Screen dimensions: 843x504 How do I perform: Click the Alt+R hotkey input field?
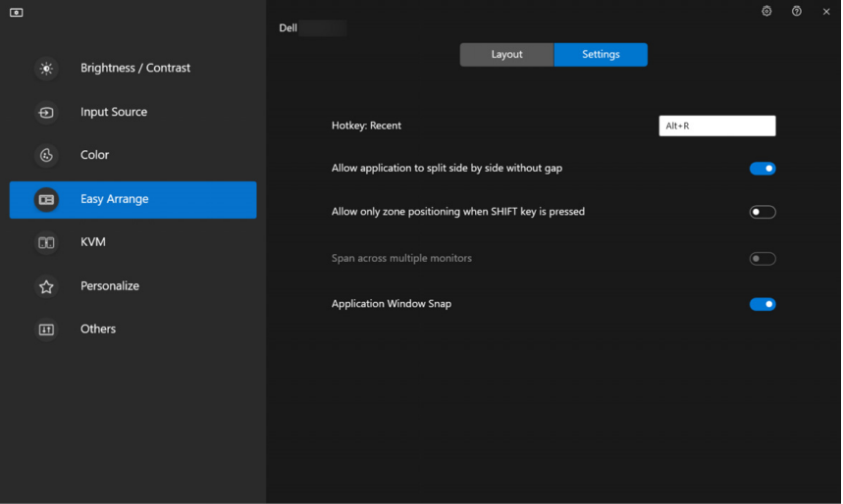tap(716, 126)
